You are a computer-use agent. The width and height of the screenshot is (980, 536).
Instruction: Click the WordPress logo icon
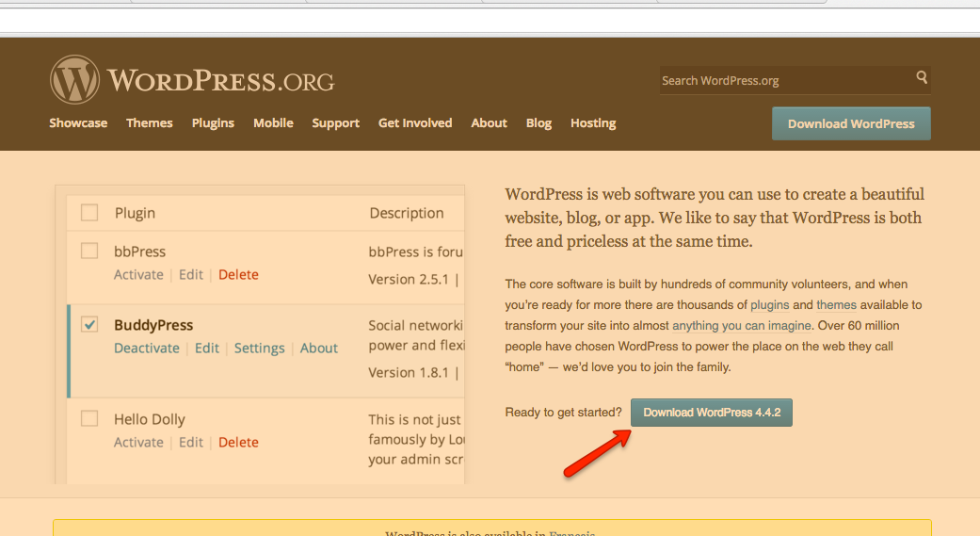click(x=74, y=79)
